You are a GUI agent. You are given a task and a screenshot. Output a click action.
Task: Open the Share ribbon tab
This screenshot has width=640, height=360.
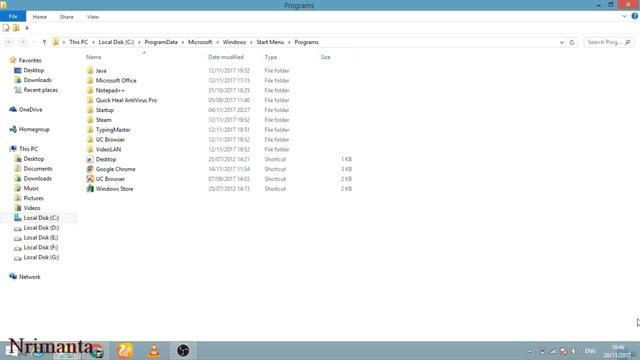[x=67, y=17]
